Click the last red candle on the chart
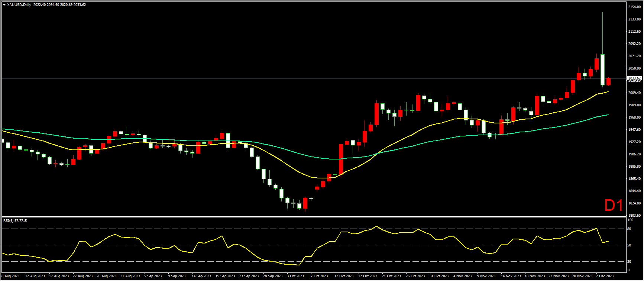 [x=608, y=81]
